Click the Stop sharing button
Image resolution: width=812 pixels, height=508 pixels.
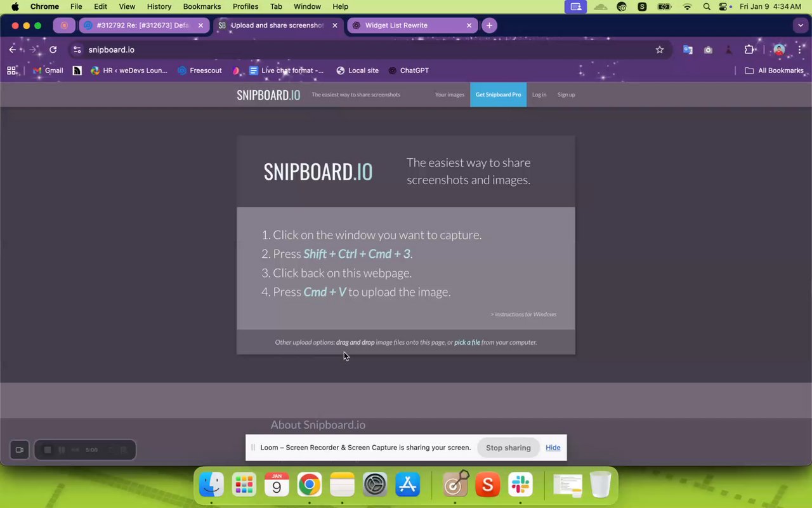508,448
